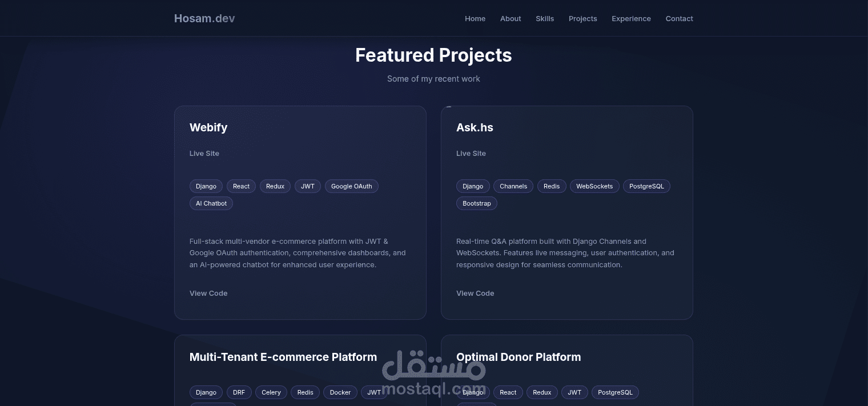The height and width of the screenshot is (406, 868).
Task: Click the AI Chatbot tag
Action: 211,203
